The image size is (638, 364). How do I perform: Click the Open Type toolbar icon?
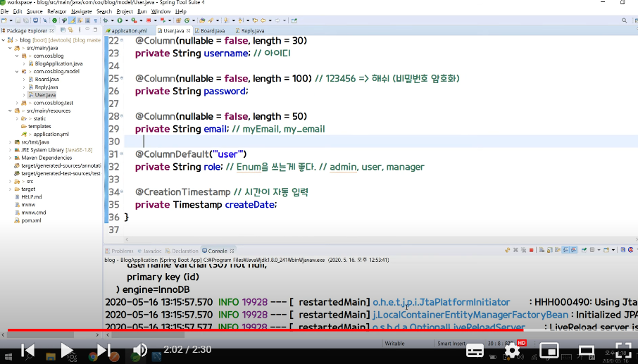[201, 20]
